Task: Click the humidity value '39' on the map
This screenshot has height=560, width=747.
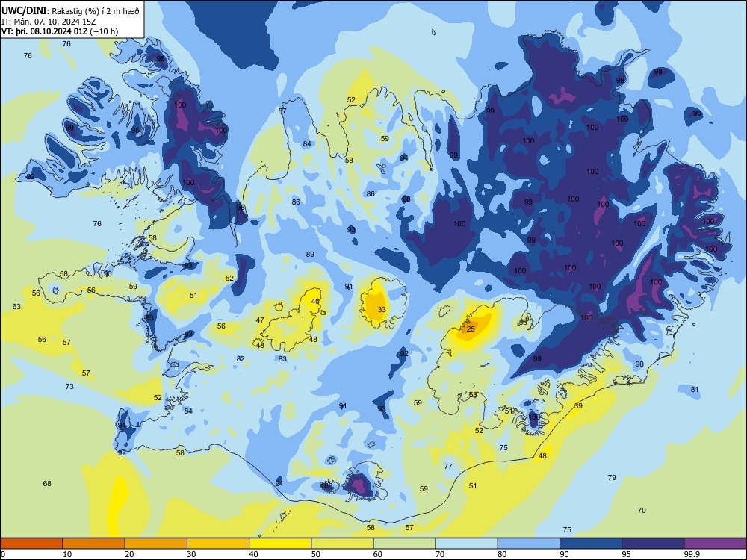Action: point(578,405)
